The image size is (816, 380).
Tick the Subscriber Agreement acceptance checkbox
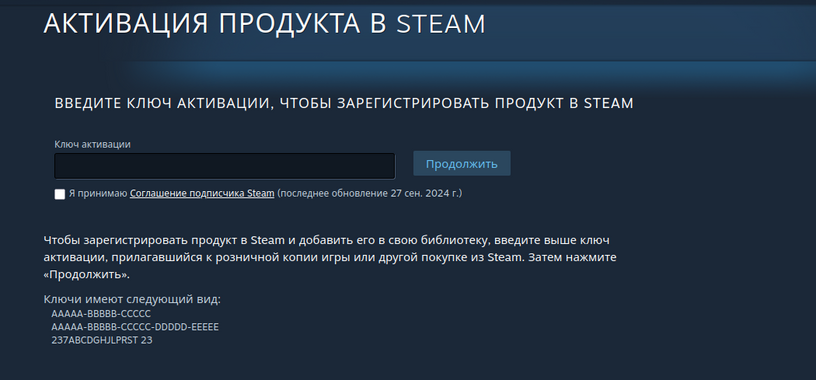tap(60, 194)
